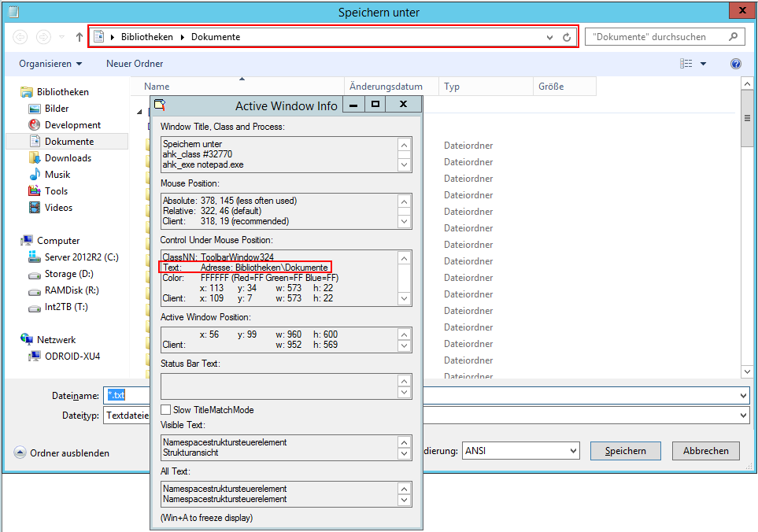Open ODROID-XU4 network computer
Viewport: 758px width, 532px height.
click(x=72, y=357)
